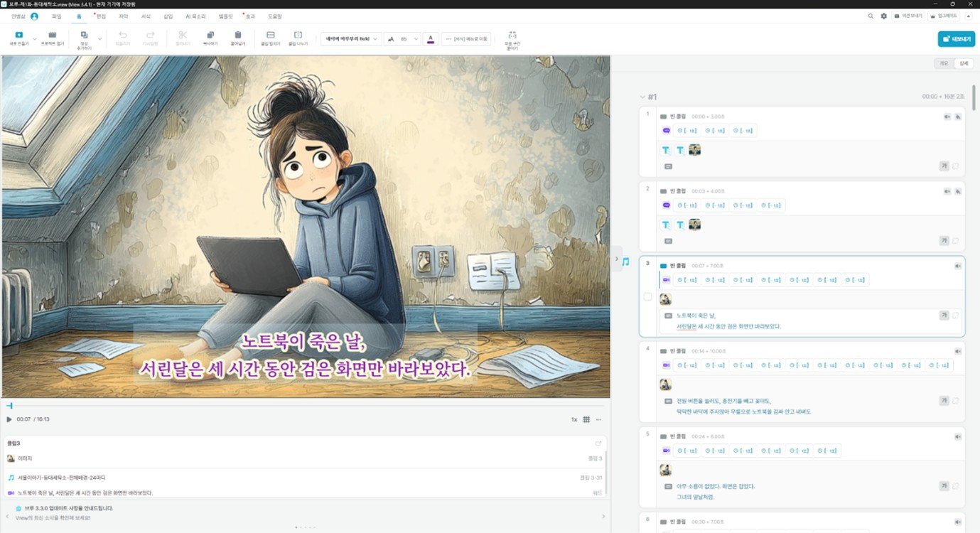Click the 클립 나누기 (split clip) icon

pos(298,35)
